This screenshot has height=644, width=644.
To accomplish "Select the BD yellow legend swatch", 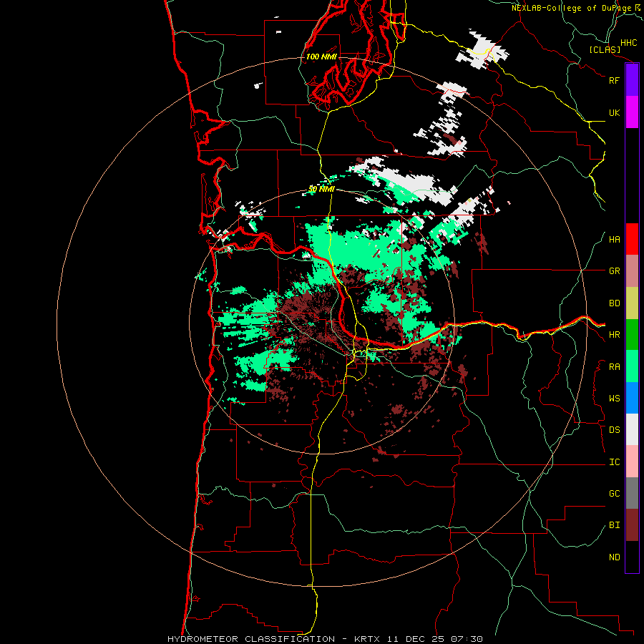I will [632, 303].
